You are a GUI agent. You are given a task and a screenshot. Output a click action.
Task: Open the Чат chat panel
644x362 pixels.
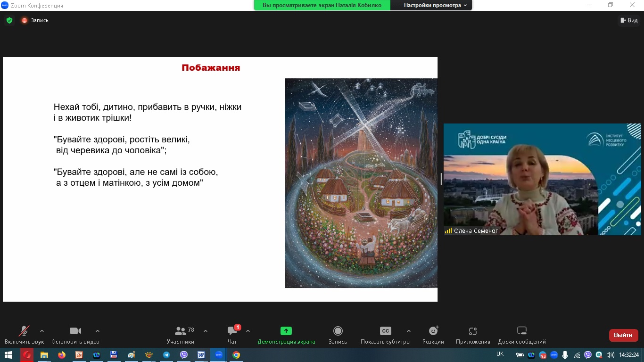pyautogui.click(x=232, y=331)
